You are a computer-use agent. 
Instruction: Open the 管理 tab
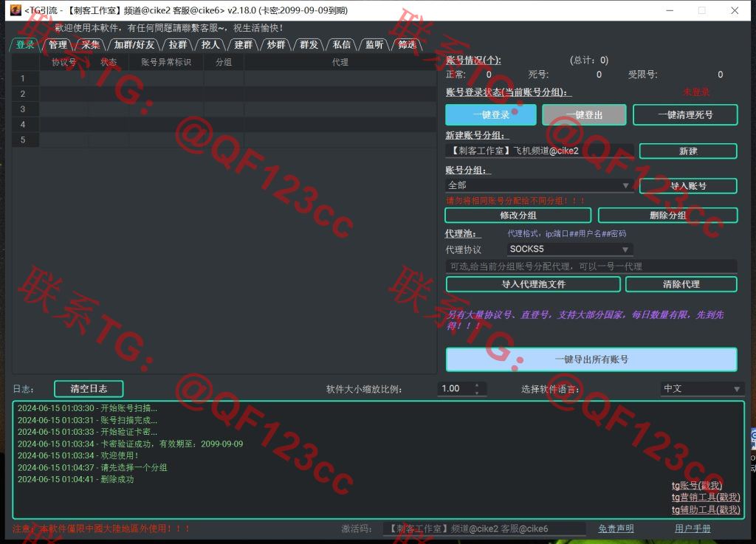pos(58,45)
